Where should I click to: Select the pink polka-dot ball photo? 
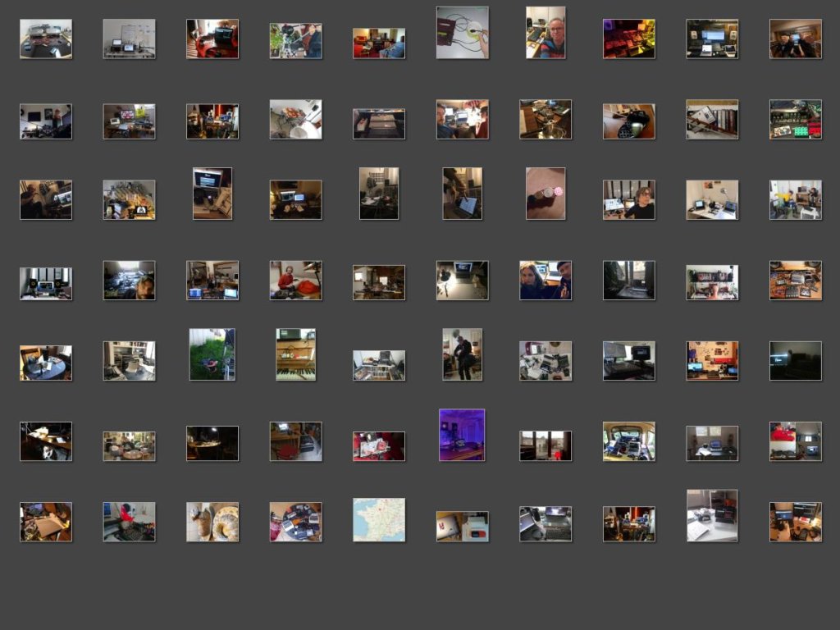tap(546, 194)
